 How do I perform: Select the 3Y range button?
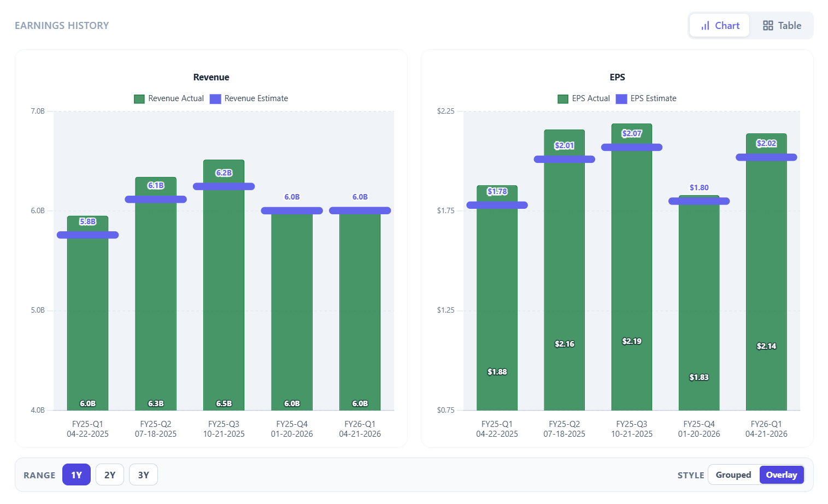143,474
